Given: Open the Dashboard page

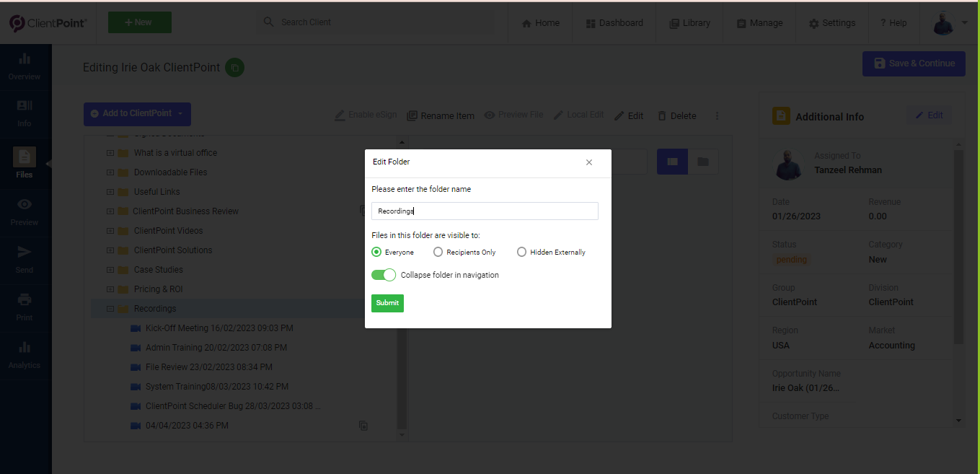Looking at the screenshot, I should point(614,23).
